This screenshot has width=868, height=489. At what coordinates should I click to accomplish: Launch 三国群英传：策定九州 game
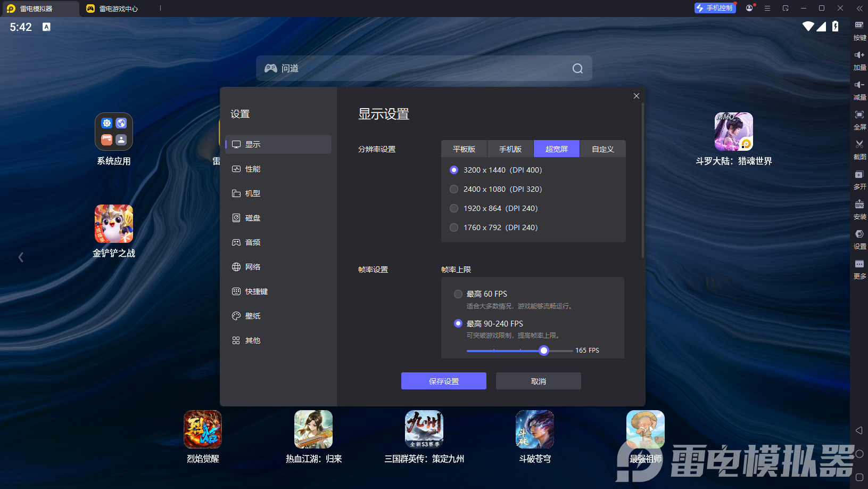pyautogui.click(x=424, y=429)
